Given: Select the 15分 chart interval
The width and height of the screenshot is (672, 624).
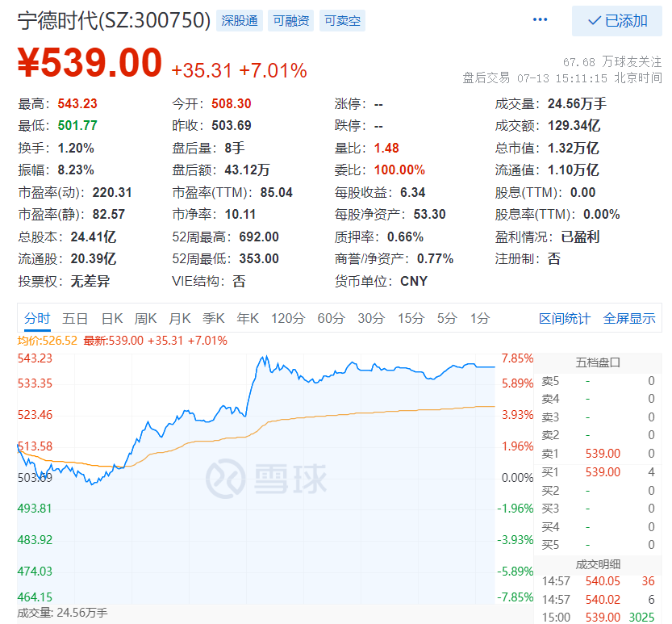Looking at the screenshot, I should (411, 318).
